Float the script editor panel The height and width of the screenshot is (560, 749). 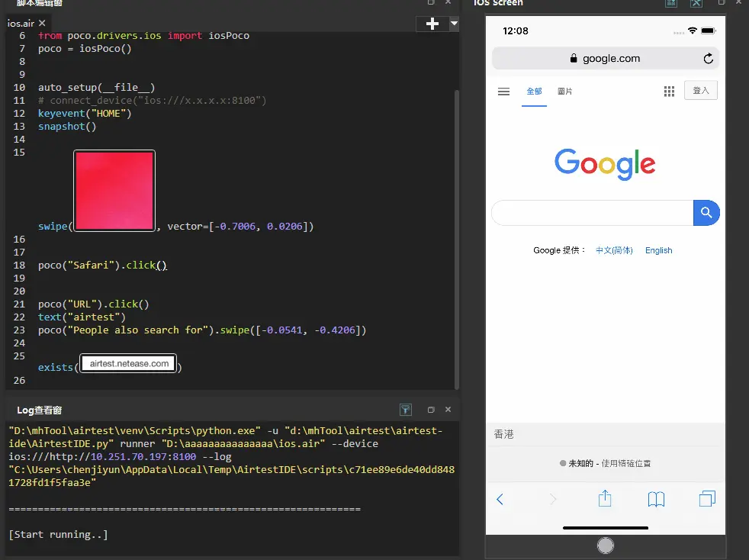coord(431,2)
